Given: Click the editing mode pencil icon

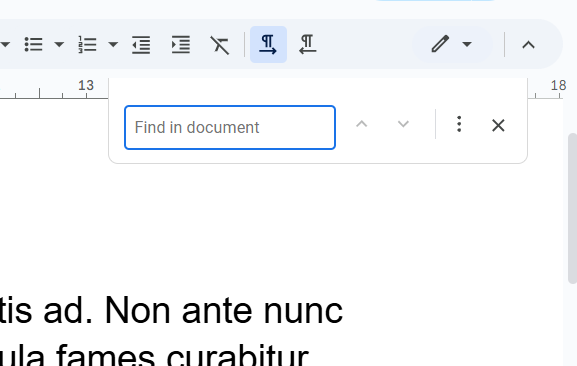Looking at the screenshot, I should pyautogui.click(x=440, y=44).
